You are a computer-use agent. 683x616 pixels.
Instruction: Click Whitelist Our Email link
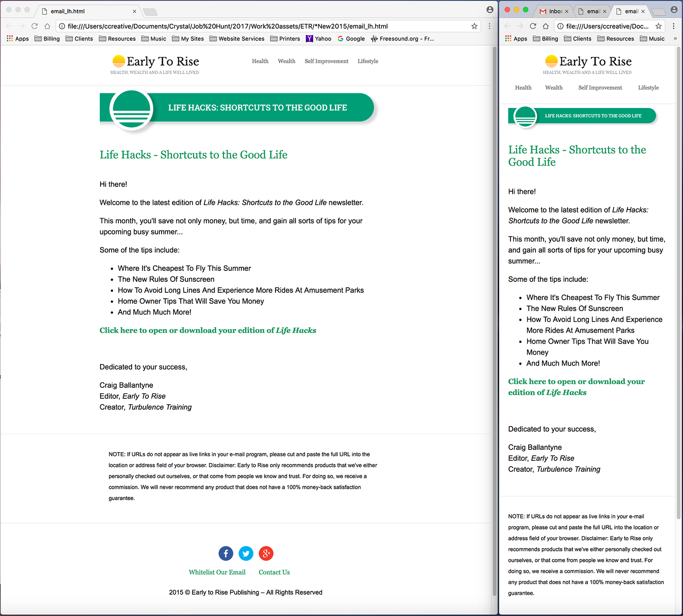217,572
